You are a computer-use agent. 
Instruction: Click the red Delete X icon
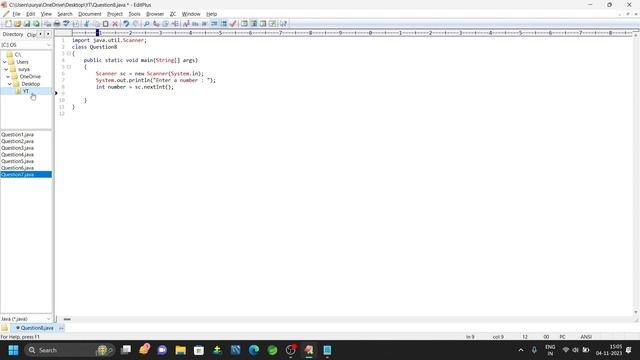coord(115,24)
